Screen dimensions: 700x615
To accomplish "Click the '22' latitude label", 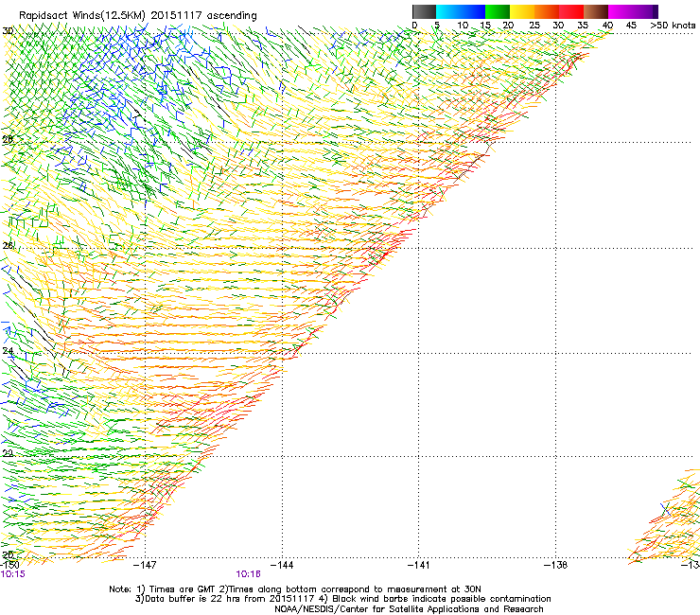I will pyautogui.click(x=8, y=453).
